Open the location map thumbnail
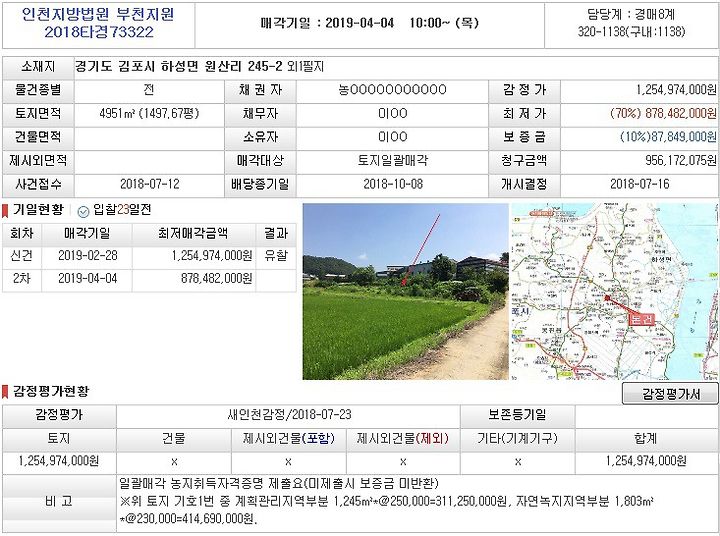The width and height of the screenshot is (720, 536). coord(614,291)
